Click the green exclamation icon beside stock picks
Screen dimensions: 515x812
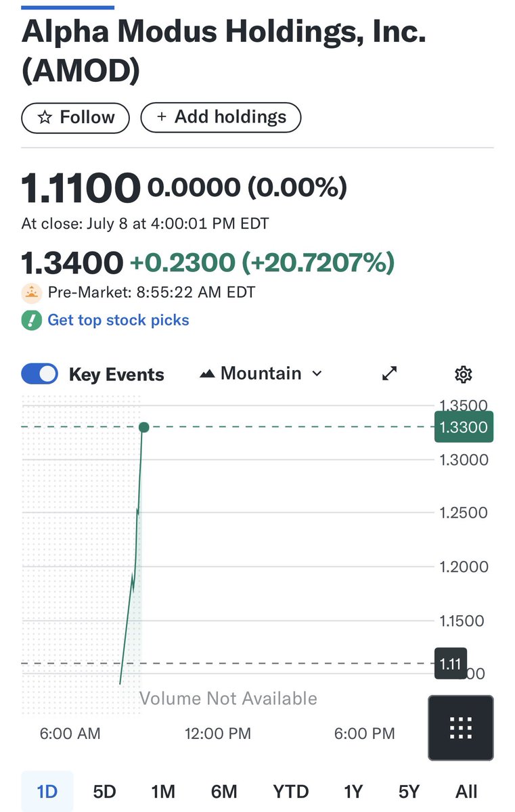[x=32, y=320]
